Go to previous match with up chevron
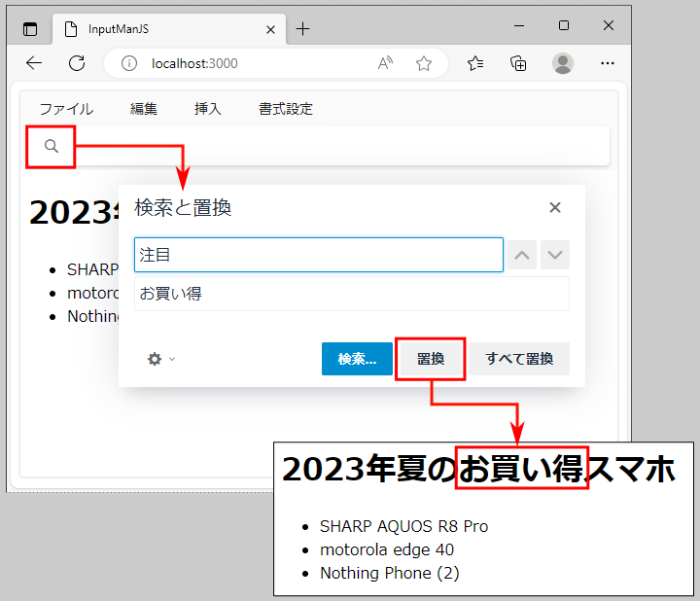 click(522, 255)
